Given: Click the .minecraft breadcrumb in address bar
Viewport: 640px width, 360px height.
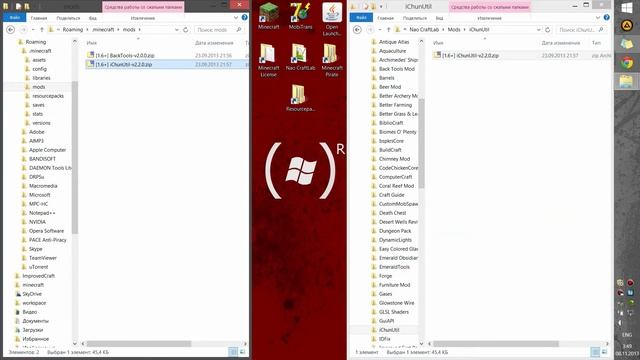Looking at the screenshot, I should 103,29.
